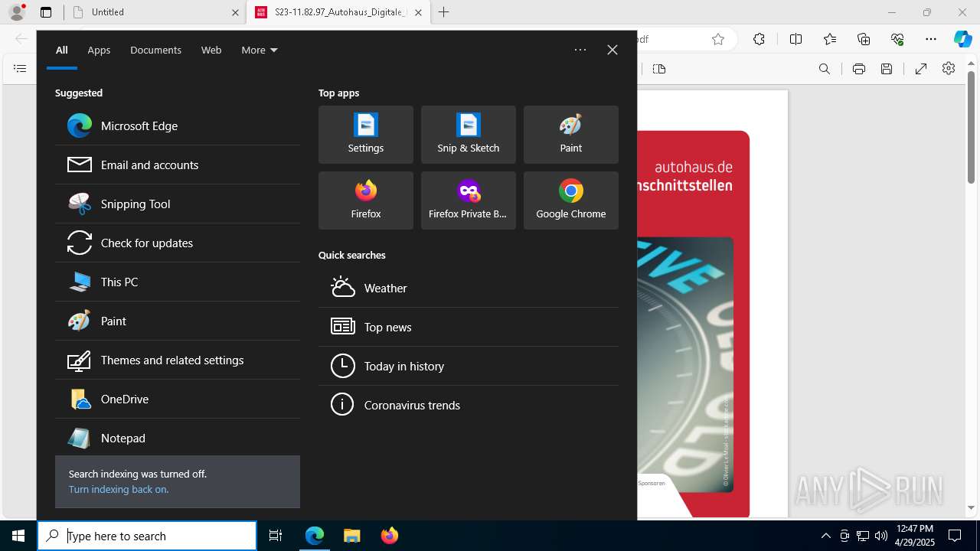Toggle Edge split screen view
The height and width of the screenshot is (551, 980).
(795, 39)
